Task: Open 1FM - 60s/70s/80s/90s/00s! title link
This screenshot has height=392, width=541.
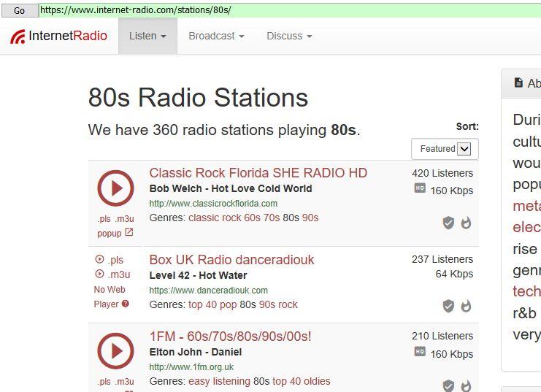Action: (230, 337)
